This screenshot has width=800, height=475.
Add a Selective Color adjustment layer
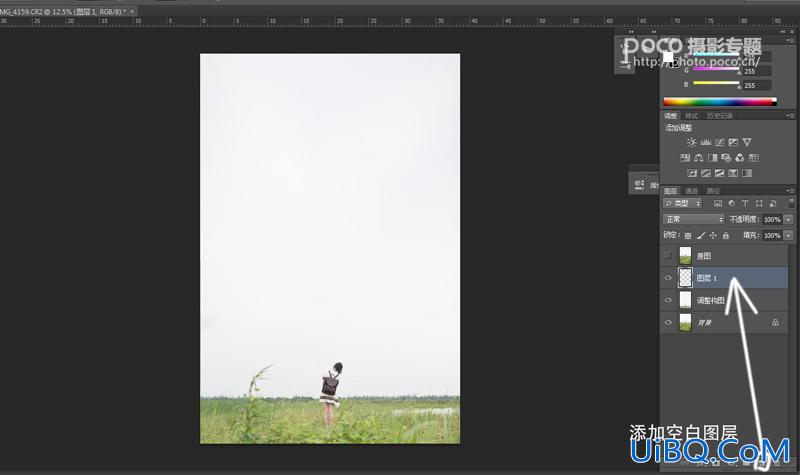coord(733,173)
